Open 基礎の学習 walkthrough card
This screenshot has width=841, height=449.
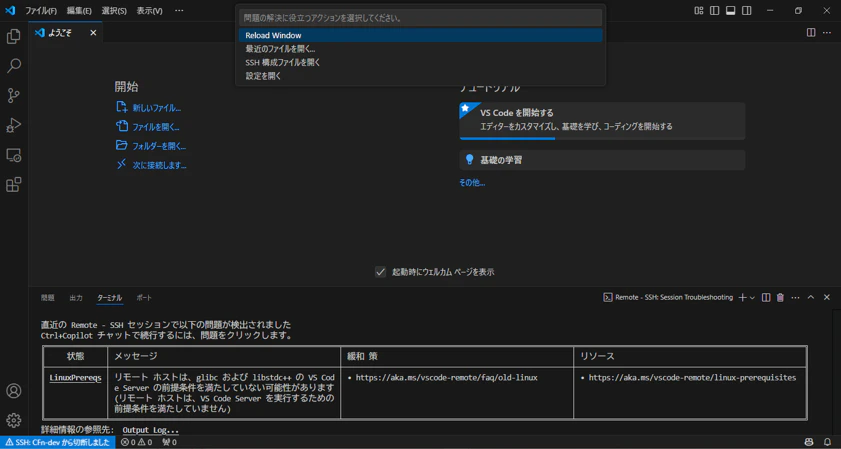[x=602, y=160]
